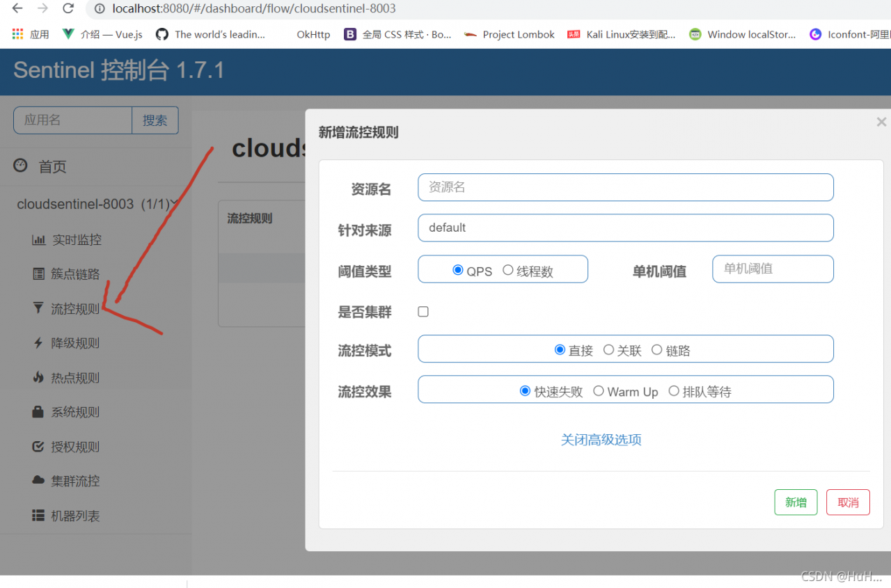The height and width of the screenshot is (588, 891).
Task: Click the 机器列表 table icon
Action: (x=38, y=516)
